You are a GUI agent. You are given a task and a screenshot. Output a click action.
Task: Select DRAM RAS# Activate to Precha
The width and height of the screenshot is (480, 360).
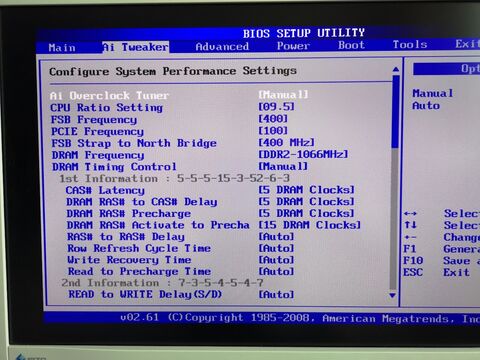point(158,225)
